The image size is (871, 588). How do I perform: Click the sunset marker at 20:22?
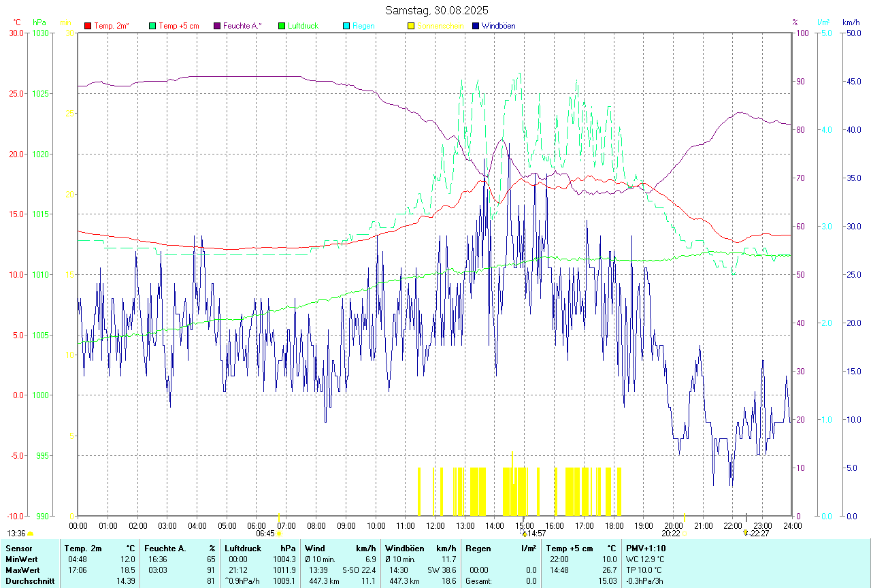pos(685,534)
